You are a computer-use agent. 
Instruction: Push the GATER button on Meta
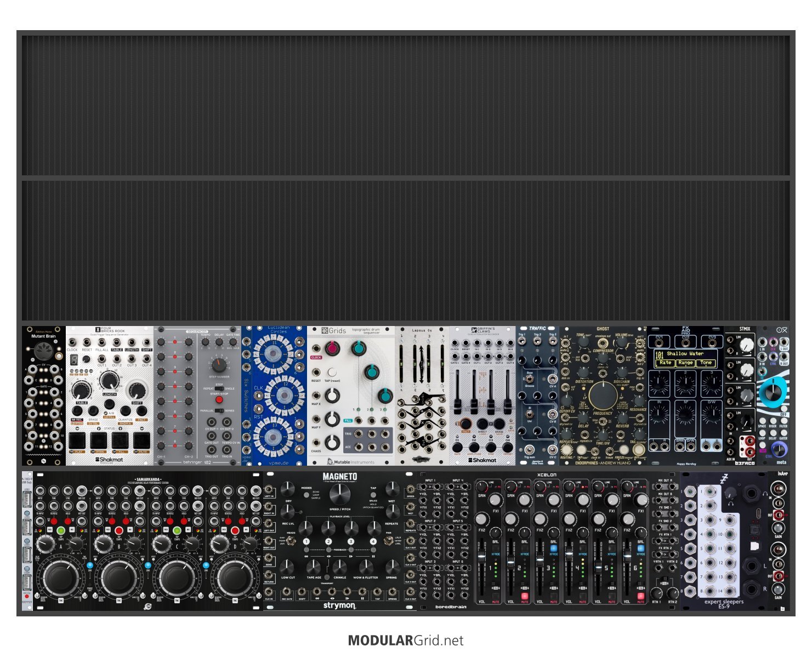(783, 433)
